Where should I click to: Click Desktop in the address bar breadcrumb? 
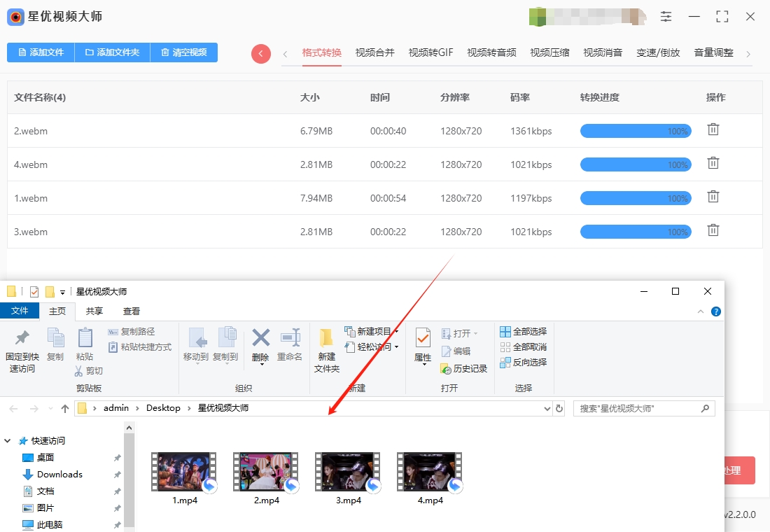click(163, 408)
